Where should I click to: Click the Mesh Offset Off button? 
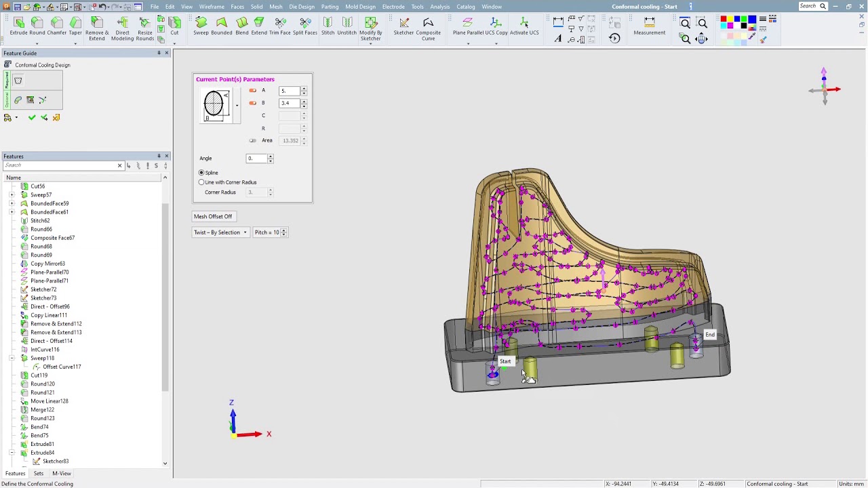tap(213, 217)
